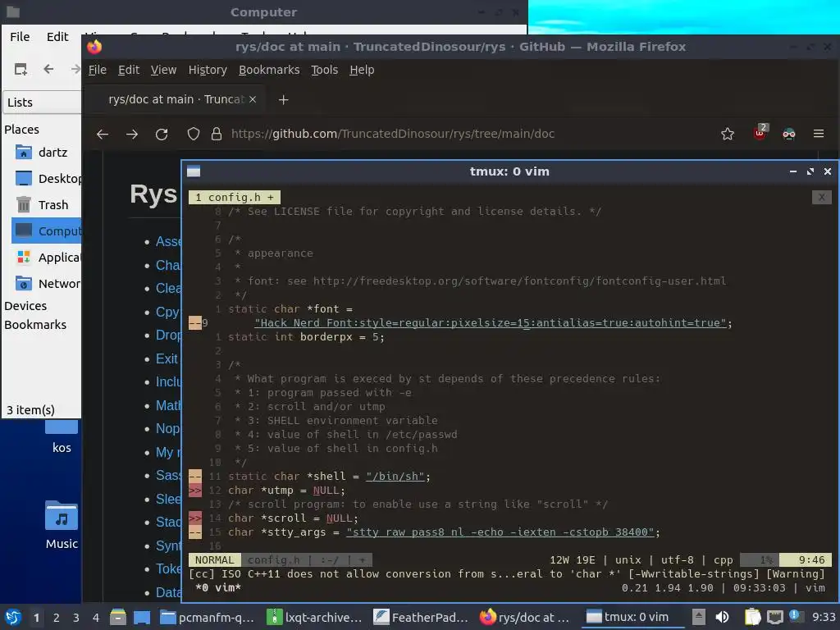Go back in the Computer file manager
Image resolution: width=840 pixels, height=630 pixels.
[x=48, y=69]
